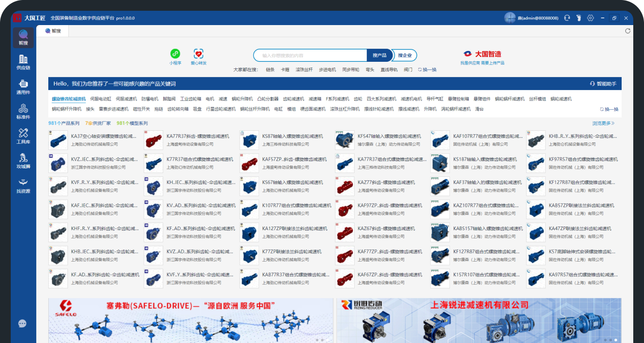Select the 伺服减速机 keyword tab
This screenshot has width=644, height=343.
(126, 99)
